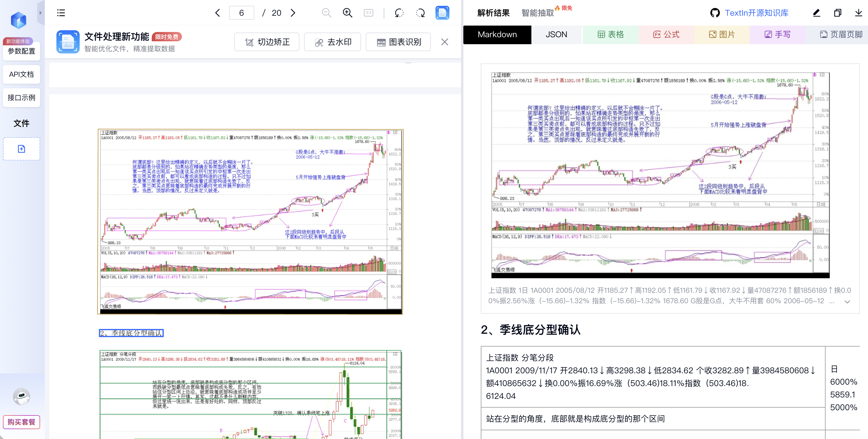This screenshot has height=439, width=868.
Task: Toggle the 公式 formula highlight
Action: 667,35
